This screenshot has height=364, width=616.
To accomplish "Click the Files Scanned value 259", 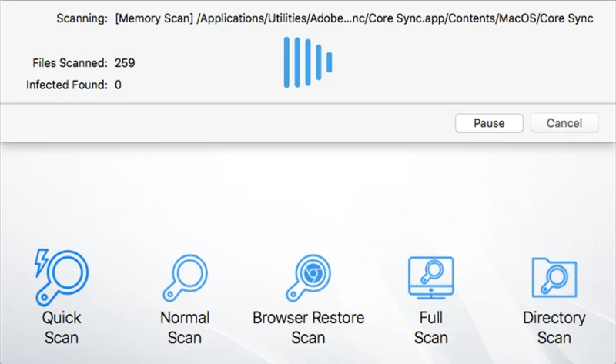I will point(125,63).
